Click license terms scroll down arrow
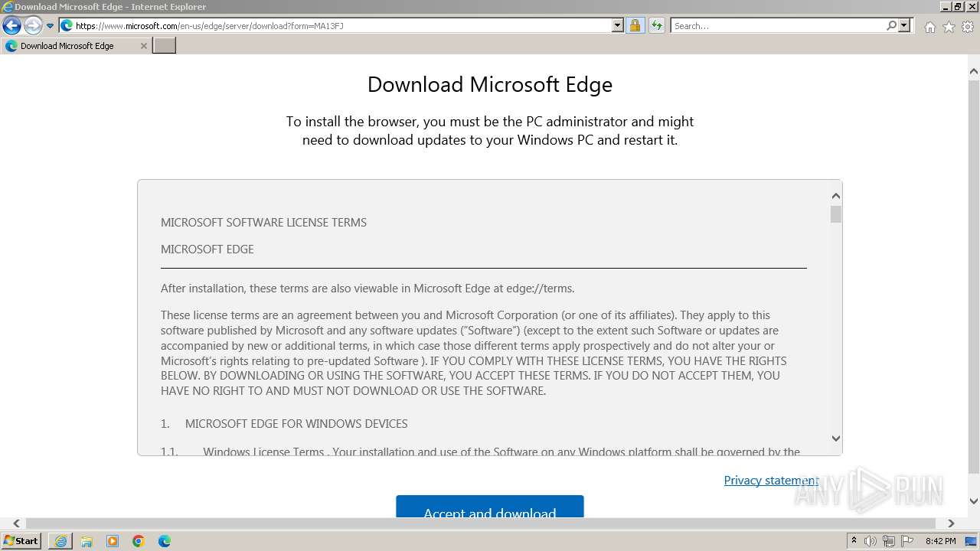 click(836, 439)
